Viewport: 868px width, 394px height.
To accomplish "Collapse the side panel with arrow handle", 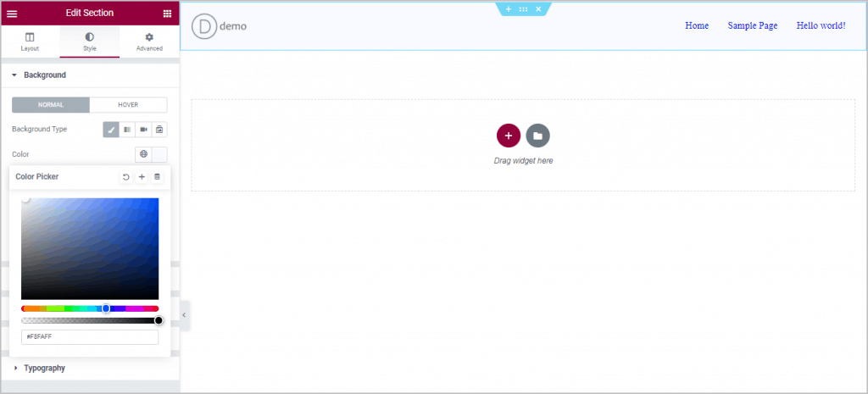I will (x=184, y=315).
